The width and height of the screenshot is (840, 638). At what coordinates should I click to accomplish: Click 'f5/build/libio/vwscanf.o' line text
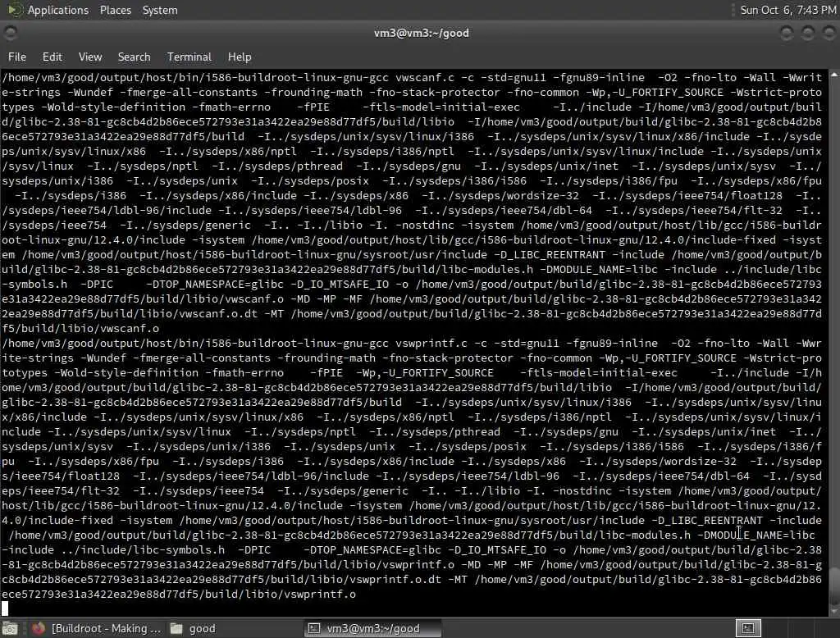[x=80, y=328]
